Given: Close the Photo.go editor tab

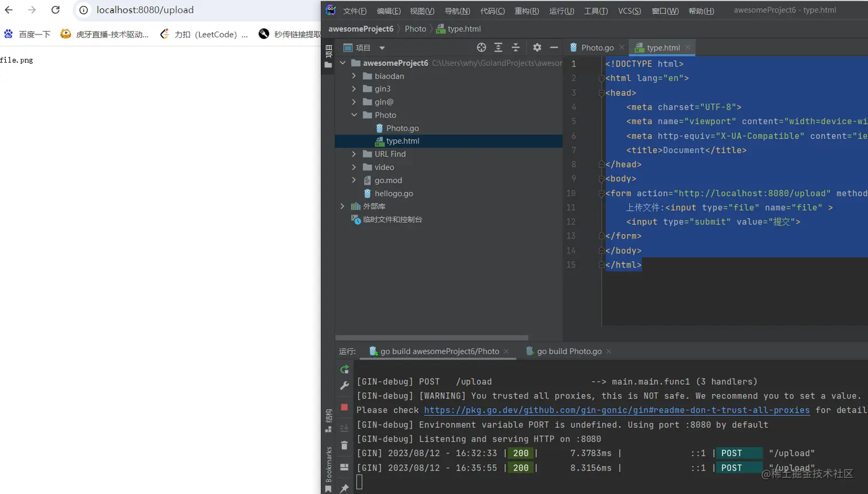Looking at the screenshot, I should (x=622, y=48).
